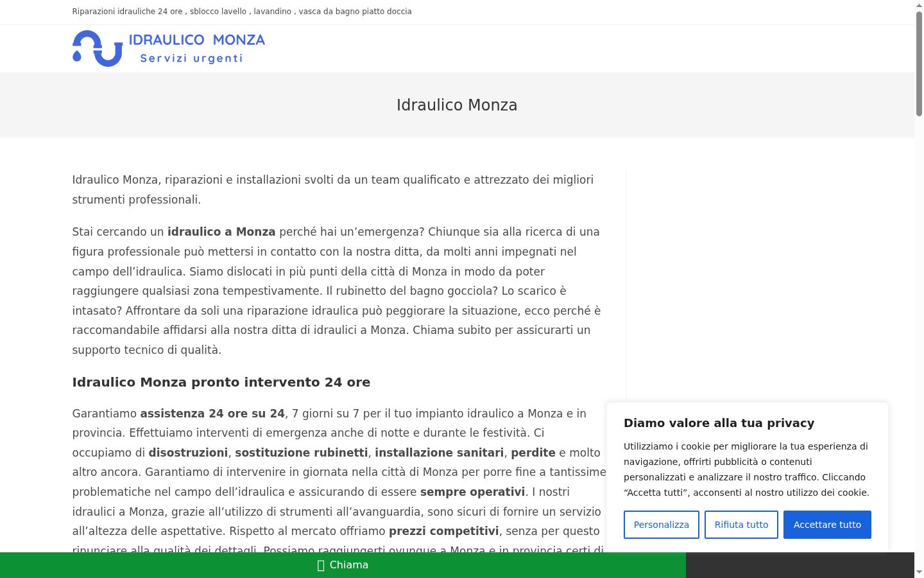Click heading 'Idraulico Monza pronto intervento 24 ore'
The width and height of the screenshot is (924, 578).
click(x=221, y=382)
